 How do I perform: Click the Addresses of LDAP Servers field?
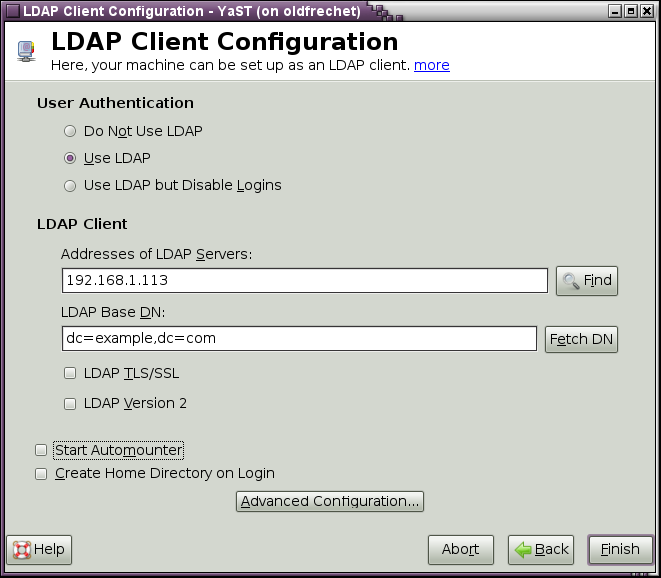[304, 280]
